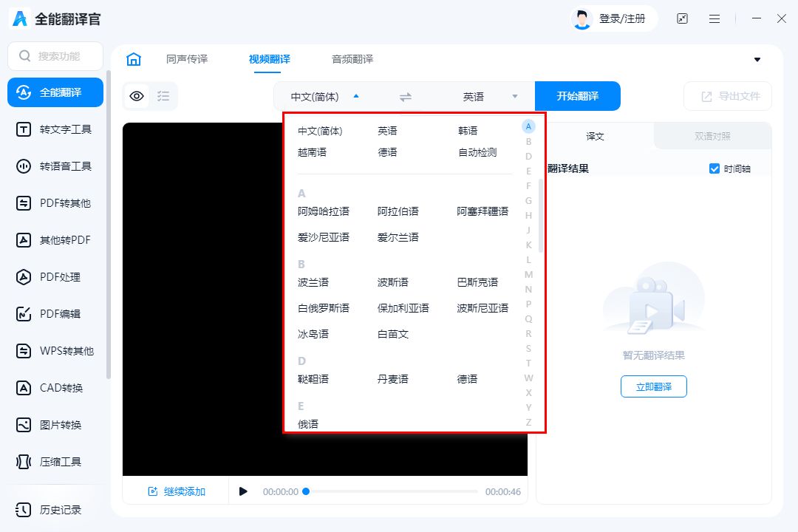Select the 译文 result tab

595,136
